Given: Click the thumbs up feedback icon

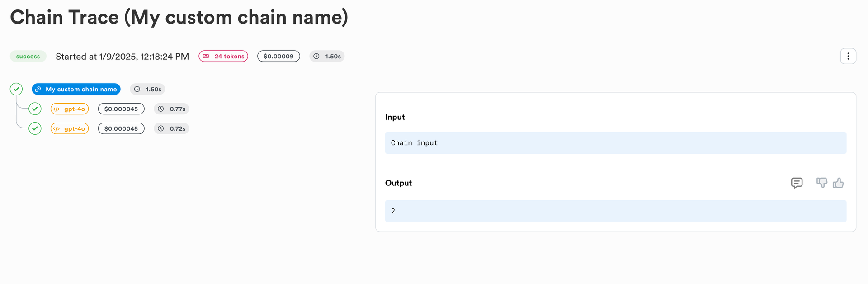Looking at the screenshot, I should 838,183.
